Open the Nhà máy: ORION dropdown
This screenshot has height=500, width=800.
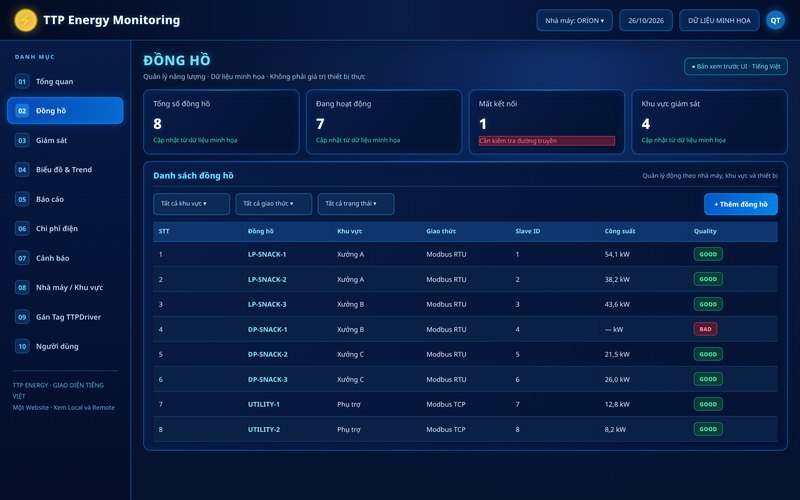pos(574,20)
